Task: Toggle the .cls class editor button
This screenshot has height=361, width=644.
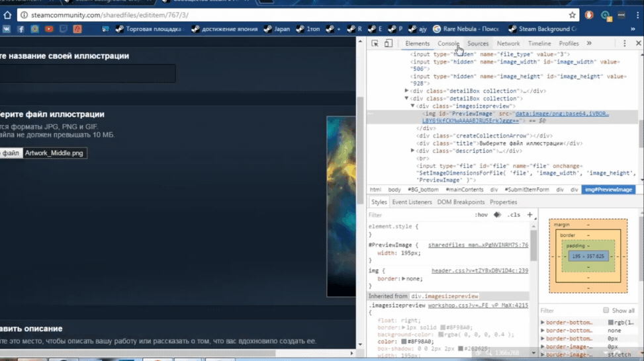Action: [x=514, y=215]
